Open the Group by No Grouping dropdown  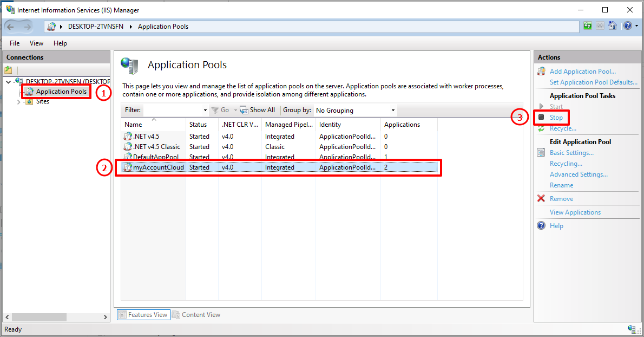[355, 110]
